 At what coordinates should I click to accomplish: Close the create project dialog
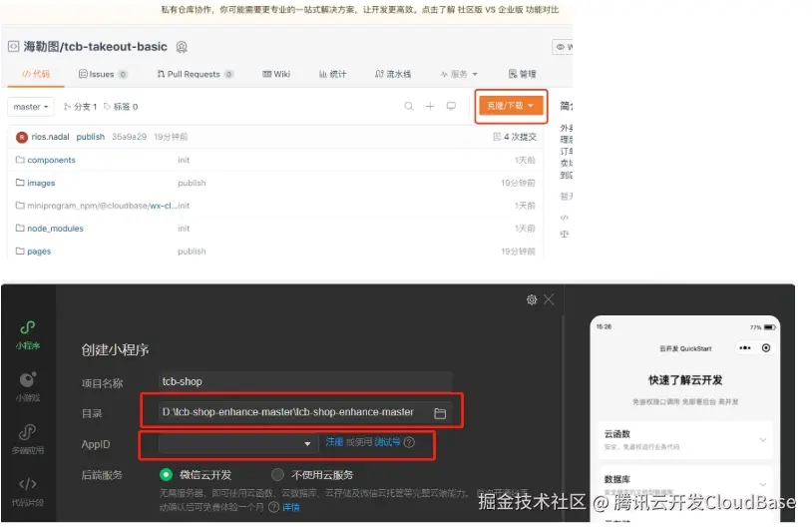tap(549, 299)
